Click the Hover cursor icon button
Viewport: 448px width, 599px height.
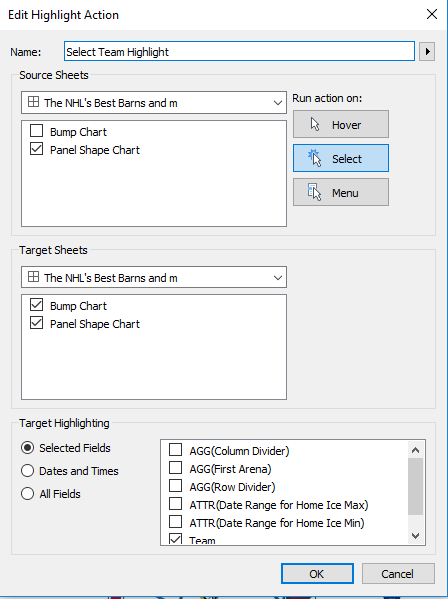pos(315,124)
